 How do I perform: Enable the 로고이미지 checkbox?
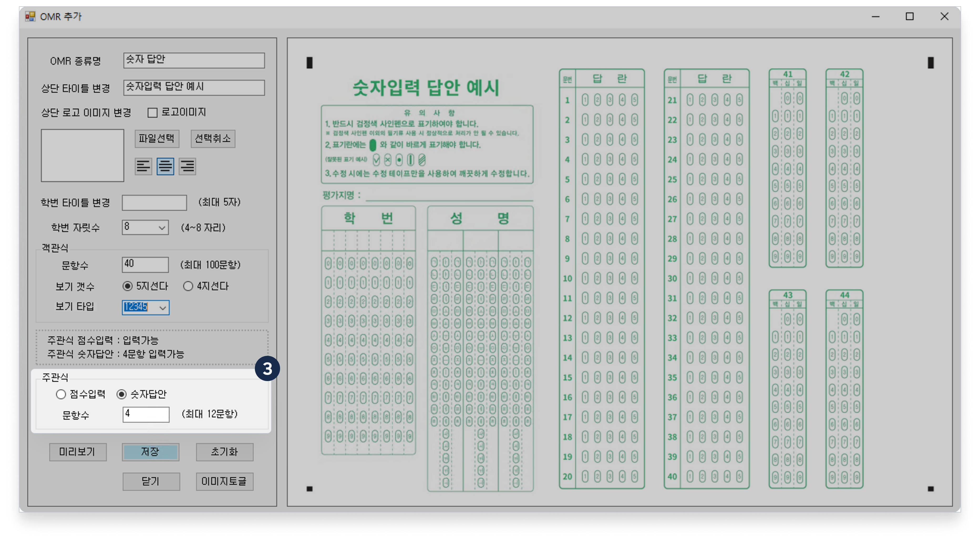point(153,112)
